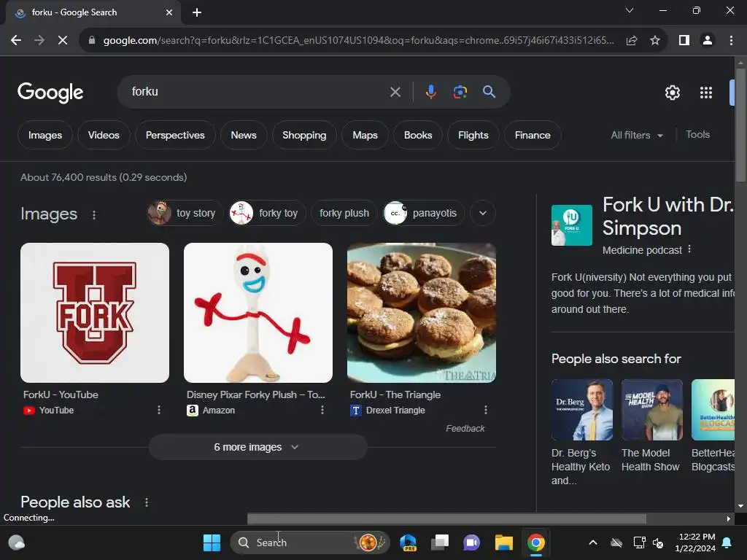747x560 pixels.
Task: Open File Explorer from taskbar
Action: [x=503, y=542]
